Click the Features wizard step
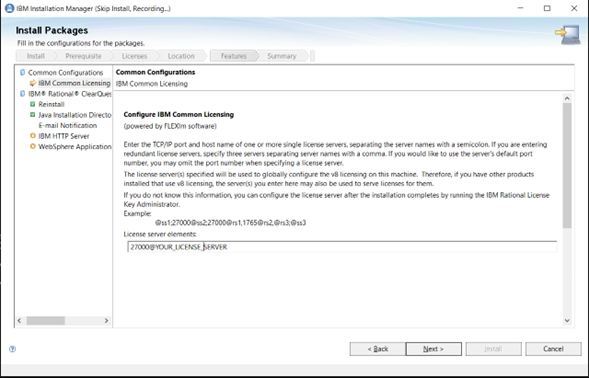 click(234, 56)
